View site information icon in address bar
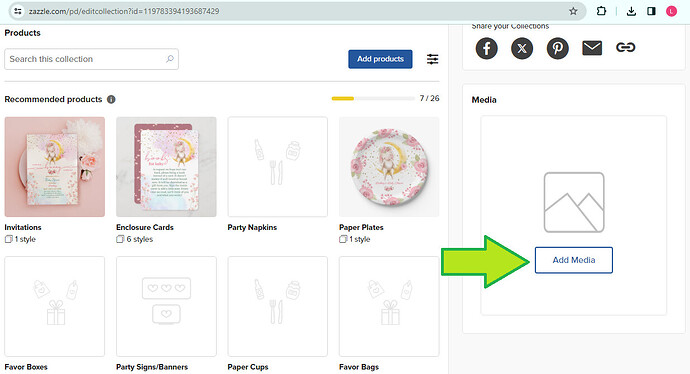This screenshot has height=374, width=690. pyautogui.click(x=18, y=11)
